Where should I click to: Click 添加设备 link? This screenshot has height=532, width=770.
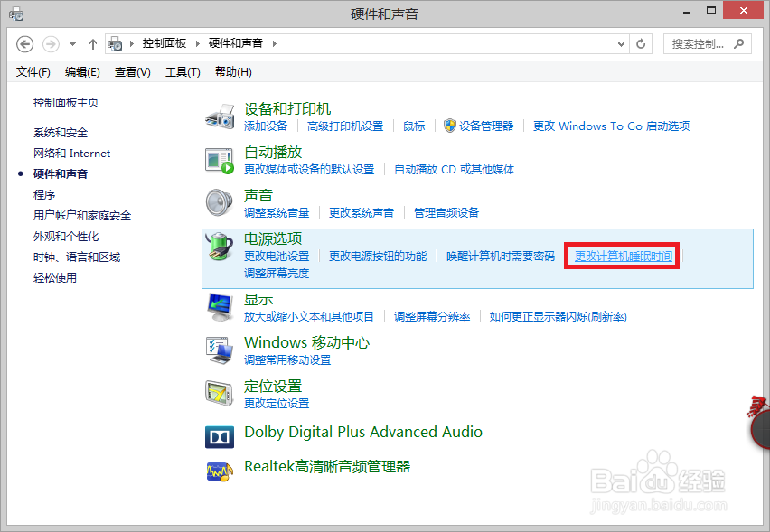click(x=266, y=126)
